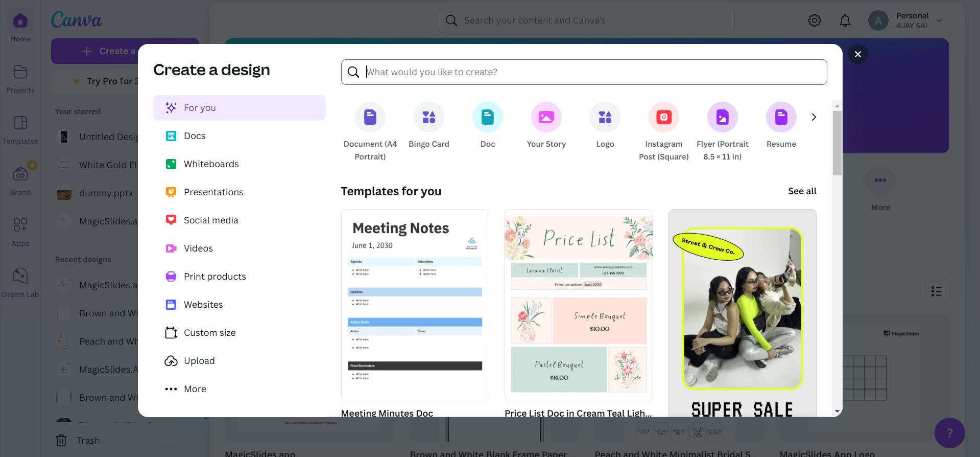Open the Price List Doc title link
Image resolution: width=980 pixels, height=457 pixels.
578,413
